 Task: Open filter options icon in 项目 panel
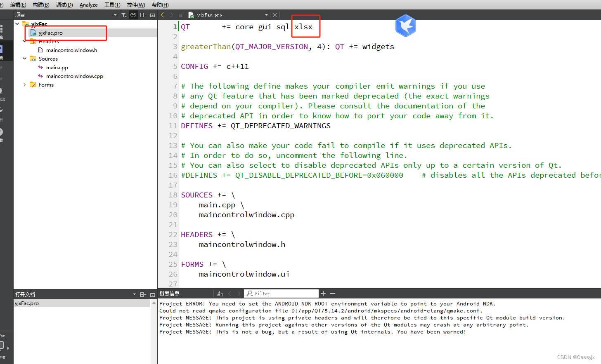[x=124, y=15]
